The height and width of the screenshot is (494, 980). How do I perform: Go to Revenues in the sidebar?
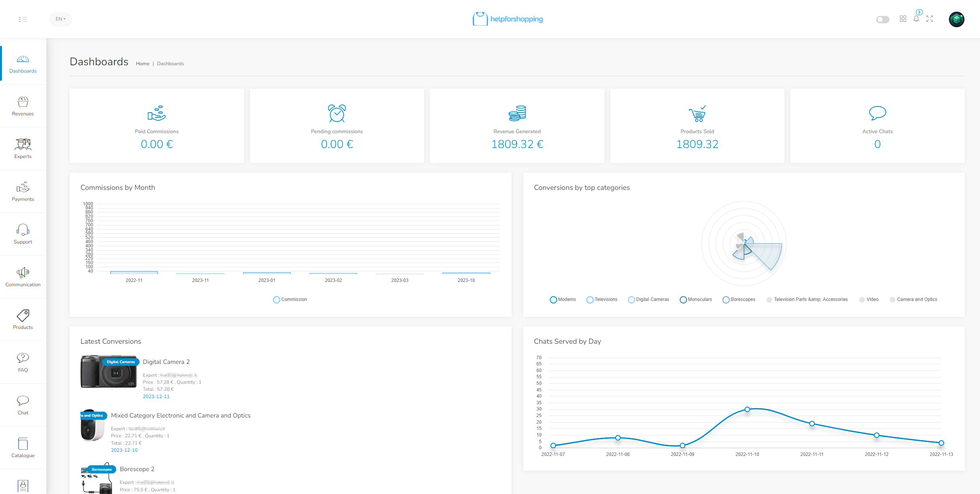tap(23, 106)
